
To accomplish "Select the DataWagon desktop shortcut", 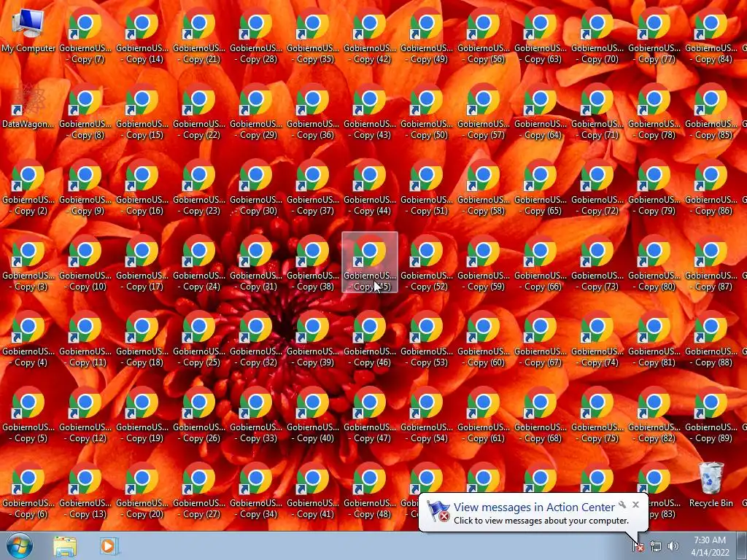I will [28, 107].
